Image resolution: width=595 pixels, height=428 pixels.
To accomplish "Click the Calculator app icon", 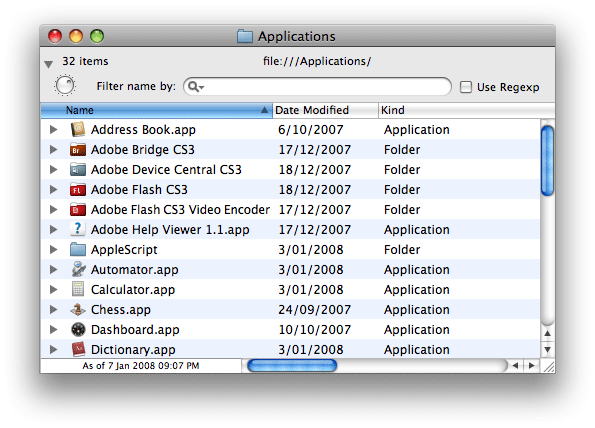I will (x=78, y=289).
